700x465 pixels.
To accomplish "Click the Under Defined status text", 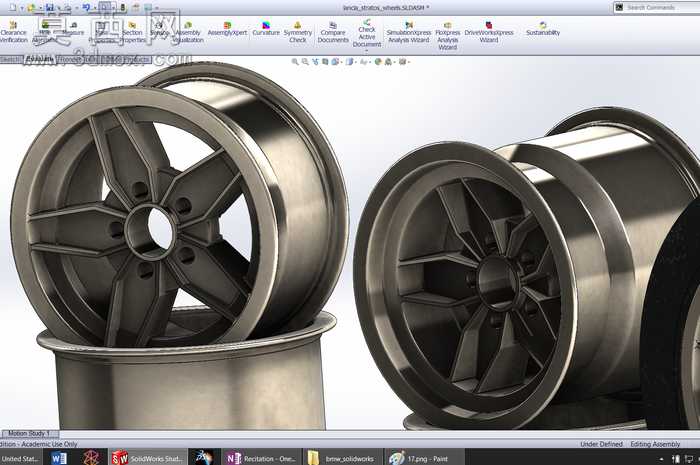I will tap(601, 444).
